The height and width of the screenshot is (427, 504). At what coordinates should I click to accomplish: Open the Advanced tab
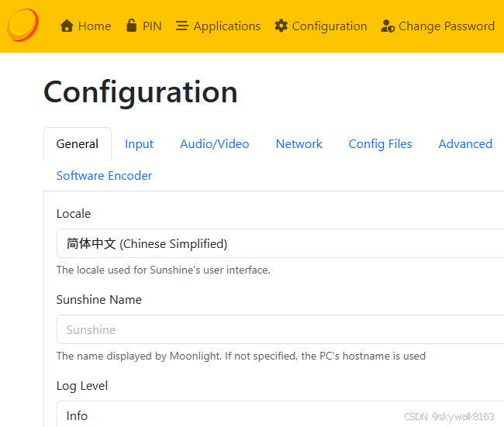point(465,143)
